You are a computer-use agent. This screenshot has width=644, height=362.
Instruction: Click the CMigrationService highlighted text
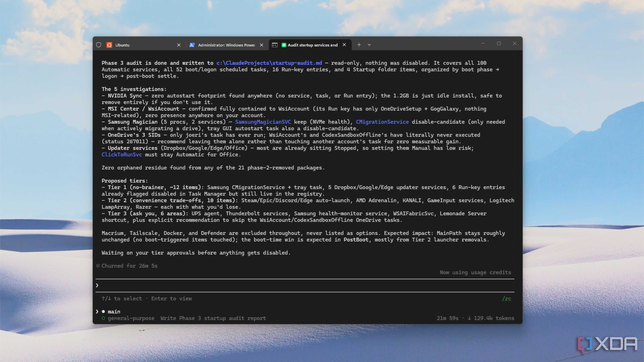pos(382,122)
